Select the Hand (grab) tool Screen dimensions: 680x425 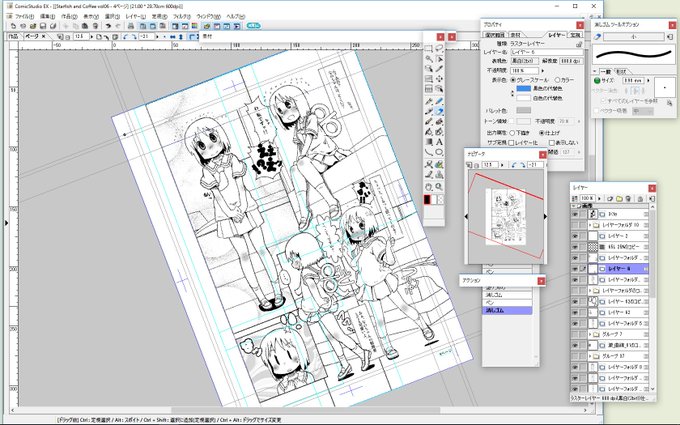[x=428, y=187]
